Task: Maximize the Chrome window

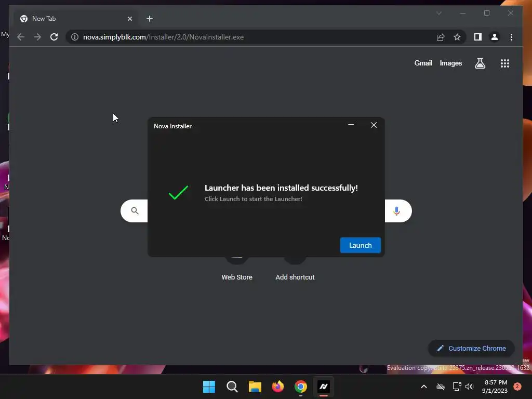Action: [x=486, y=13]
